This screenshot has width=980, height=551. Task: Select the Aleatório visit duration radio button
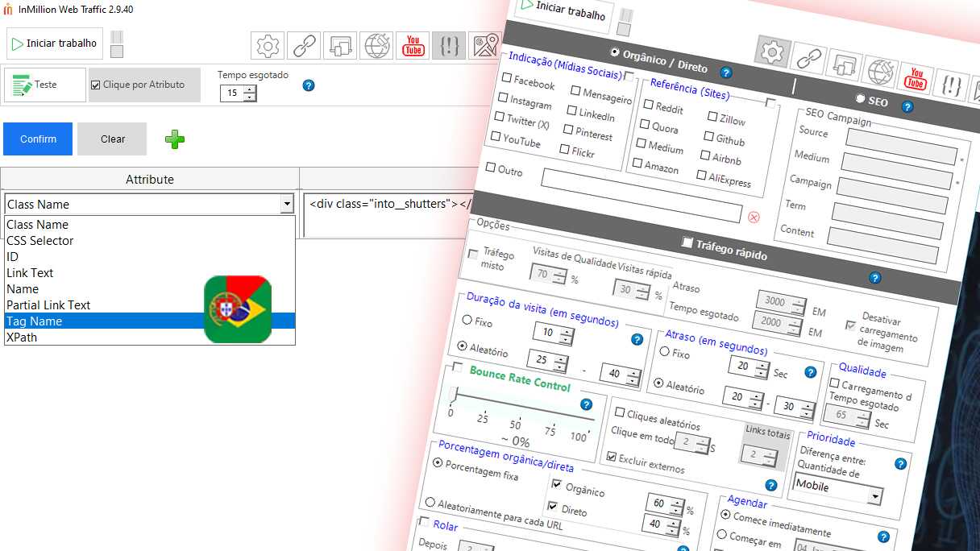click(x=463, y=346)
